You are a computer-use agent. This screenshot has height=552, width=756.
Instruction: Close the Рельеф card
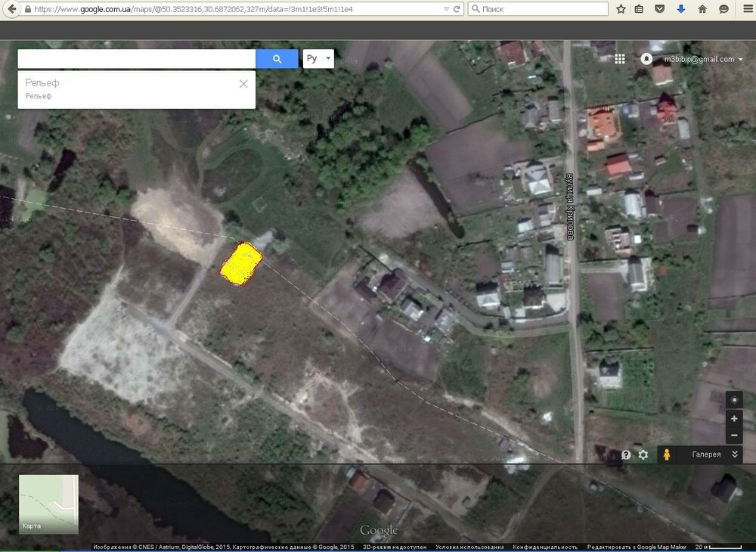[x=243, y=84]
